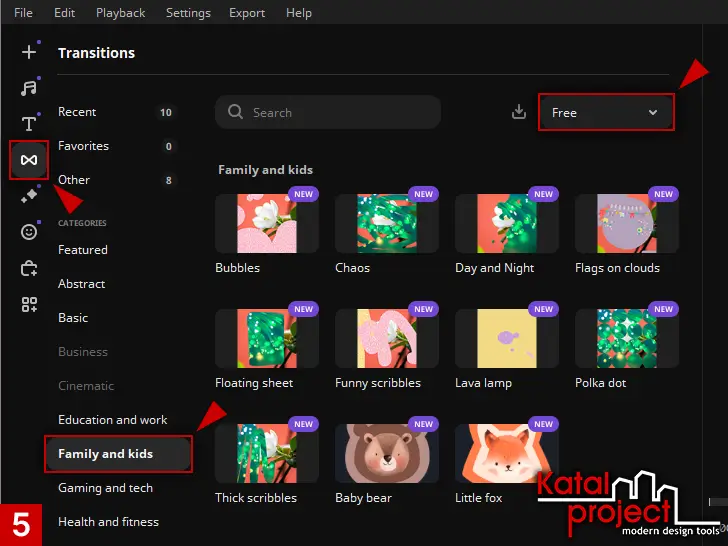Click the download transitions icon

(519, 112)
